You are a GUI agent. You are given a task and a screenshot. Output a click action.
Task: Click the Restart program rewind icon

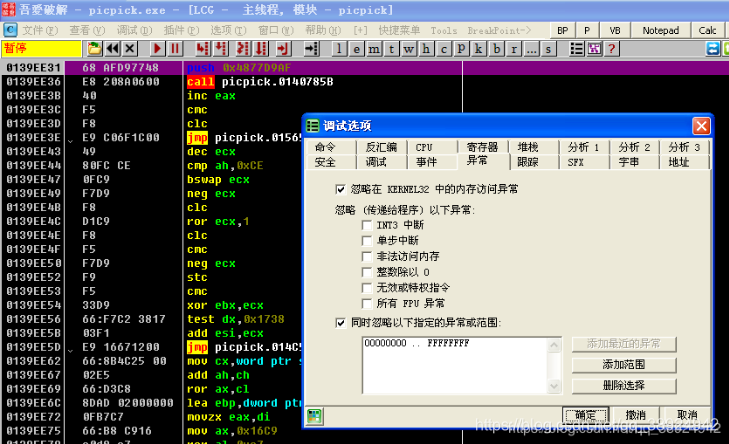(113, 48)
